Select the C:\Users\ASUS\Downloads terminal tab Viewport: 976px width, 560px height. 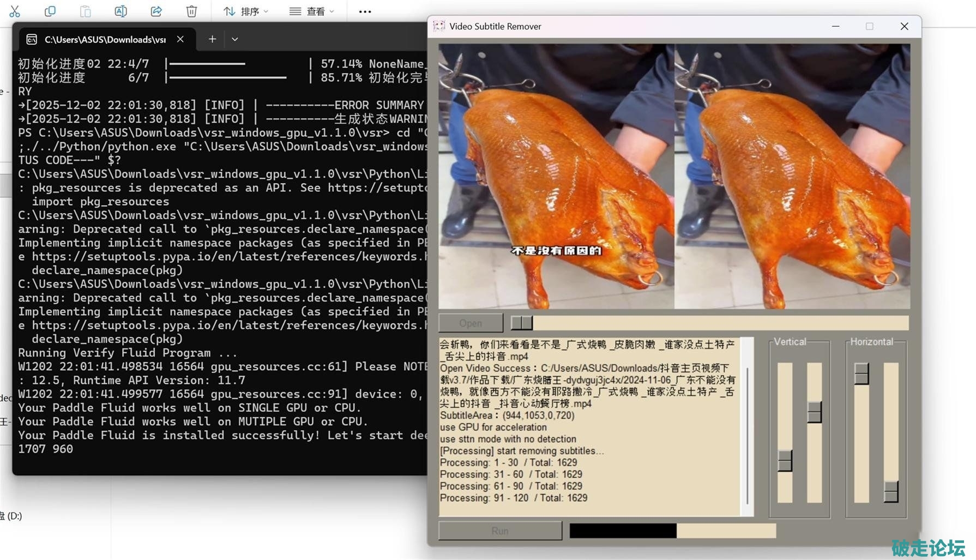pyautogui.click(x=104, y=39)
